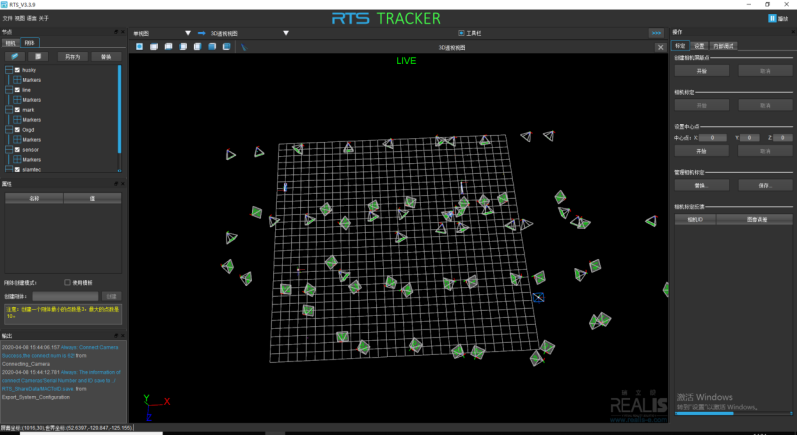Switch to the 相机 tab in nodes panel
The width and height of the screenshot is (797, 435).
point(10,43)
